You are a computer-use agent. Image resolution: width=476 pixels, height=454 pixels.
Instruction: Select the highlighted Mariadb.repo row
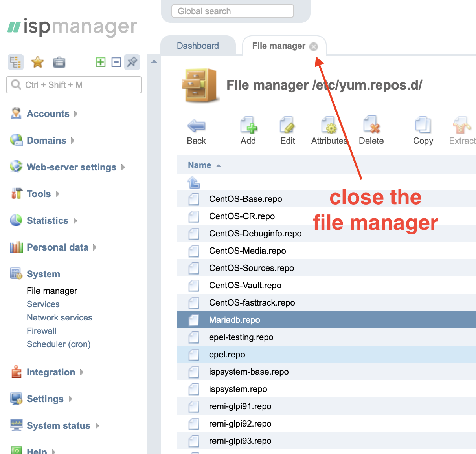(x=326, y=320)
